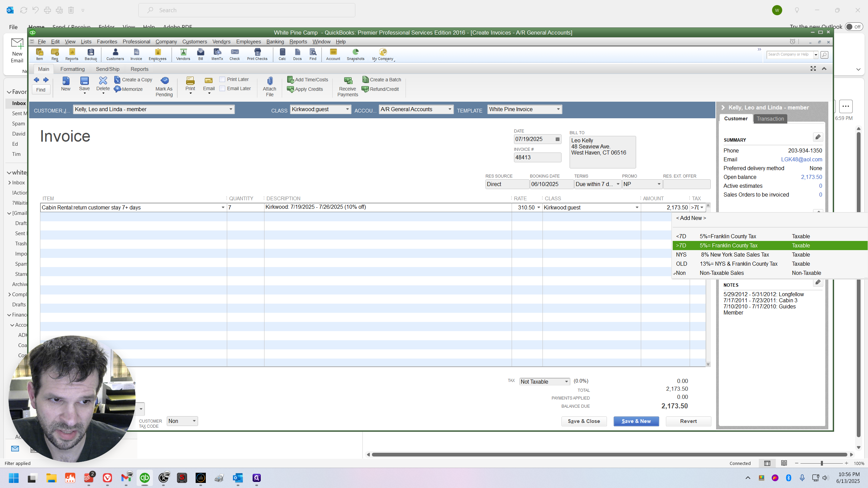
Task: Open the Promo NP dropdown
Action: (659, 184)
